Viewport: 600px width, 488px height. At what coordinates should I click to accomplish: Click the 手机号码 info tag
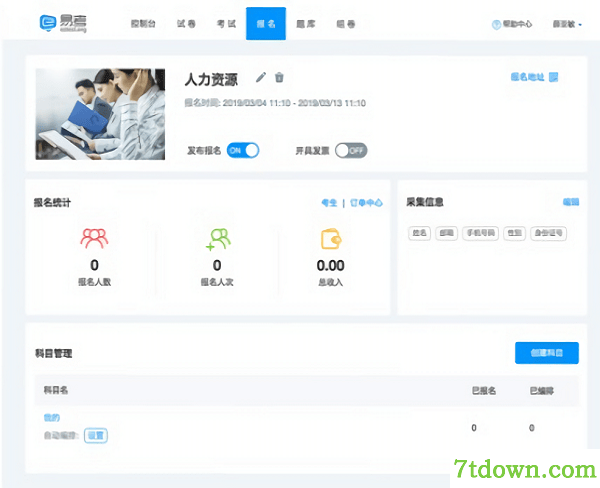[481, 233]
